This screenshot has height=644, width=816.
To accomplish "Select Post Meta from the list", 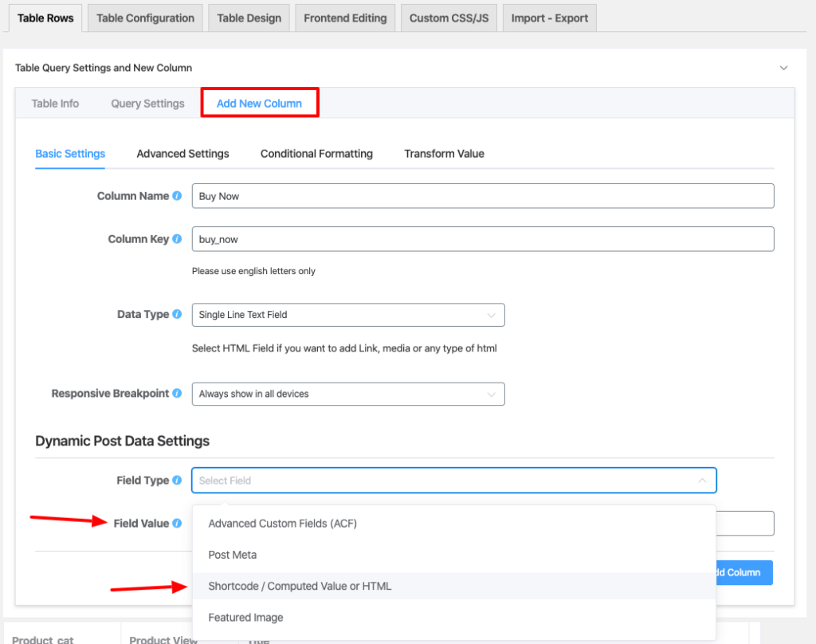I will (x=233, y=555).
